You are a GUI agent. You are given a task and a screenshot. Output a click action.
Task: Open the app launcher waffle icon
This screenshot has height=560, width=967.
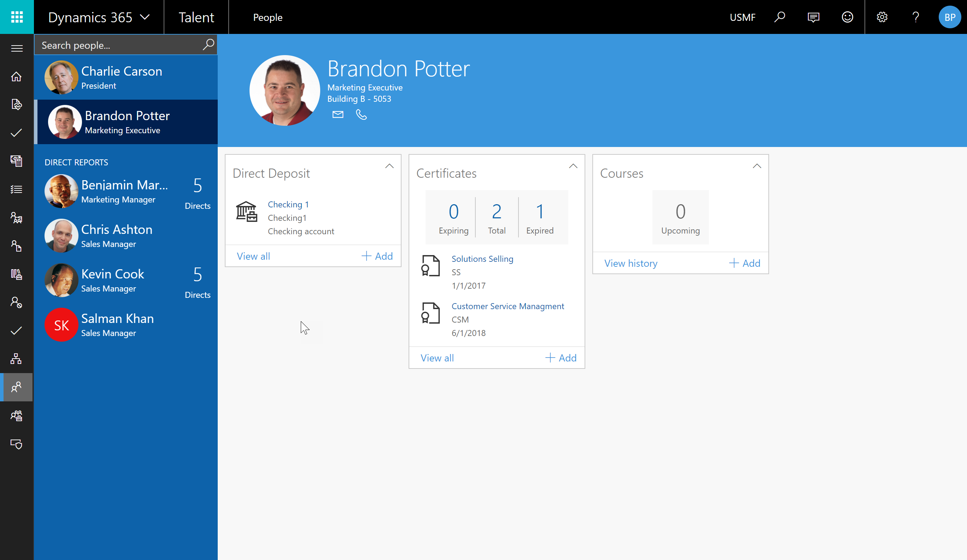tap(17, 17)
